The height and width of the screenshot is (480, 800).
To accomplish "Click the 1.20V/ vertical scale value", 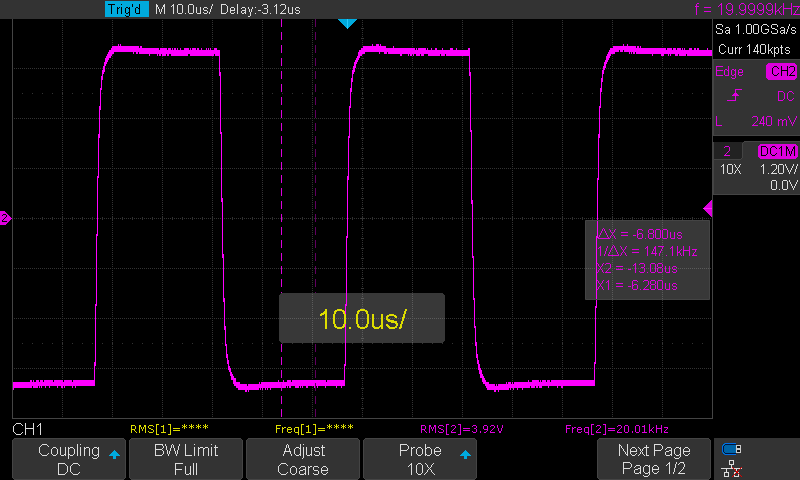I will (x=778, y=169).
